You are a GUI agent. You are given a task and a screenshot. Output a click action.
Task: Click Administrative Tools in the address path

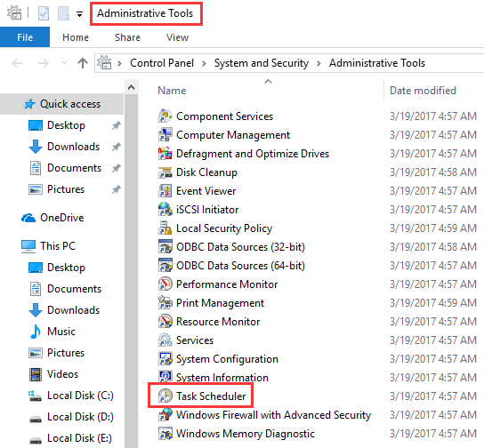pos(377,63)
